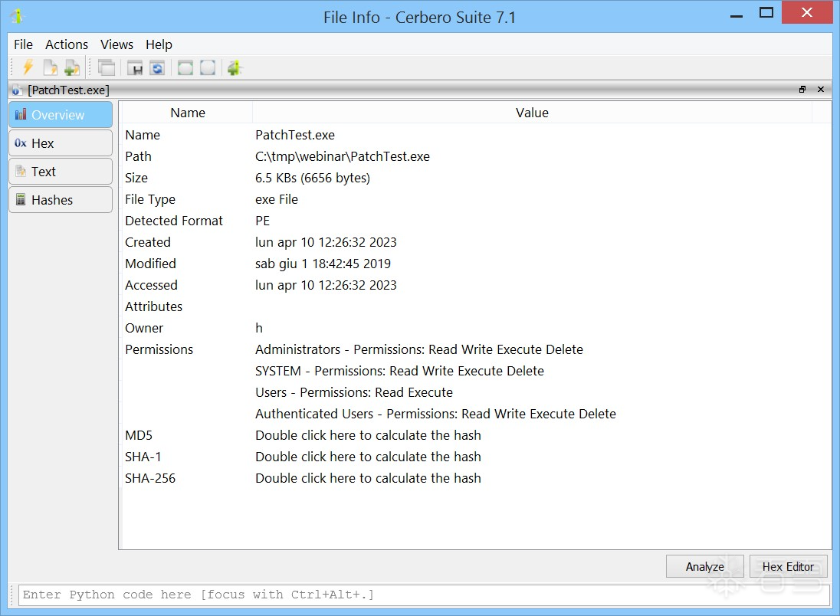Select the 'C:\tmp\webinar\PatchTest.exe' path value
The image size is (840, 616).
343,156
